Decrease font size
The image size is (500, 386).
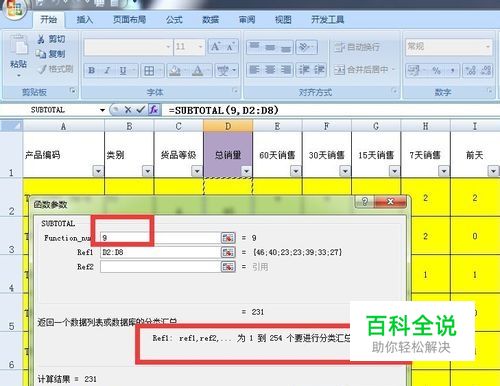click(x=231, y=46)
